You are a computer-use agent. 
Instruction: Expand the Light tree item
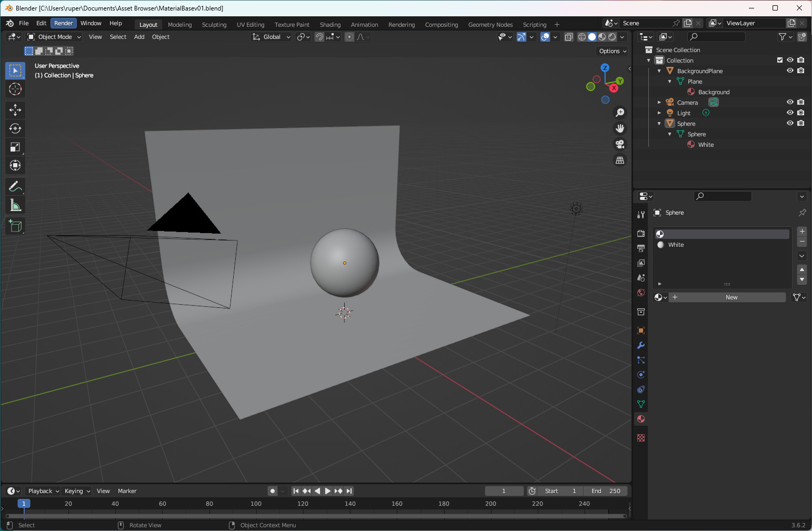point(659,113)
